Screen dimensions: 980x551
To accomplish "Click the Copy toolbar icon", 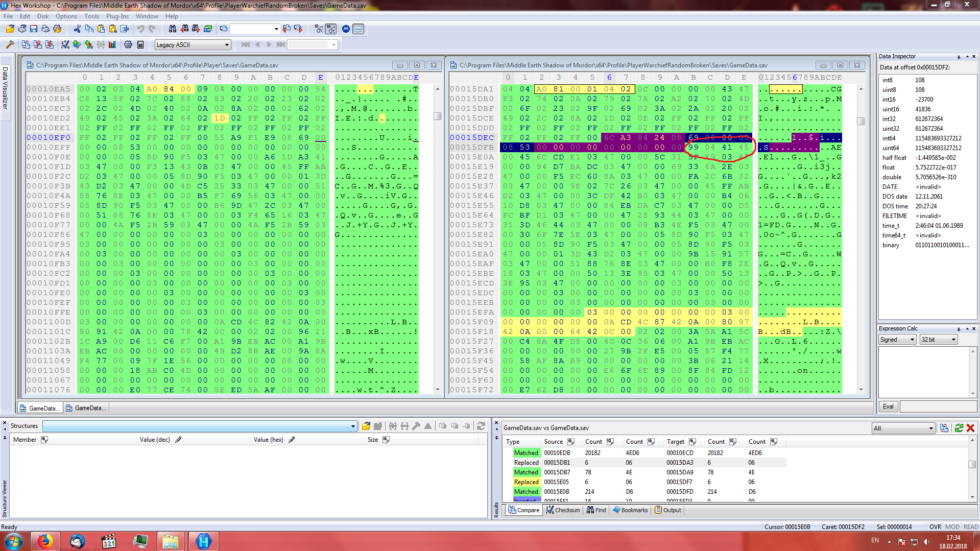I will pos(89,29).
